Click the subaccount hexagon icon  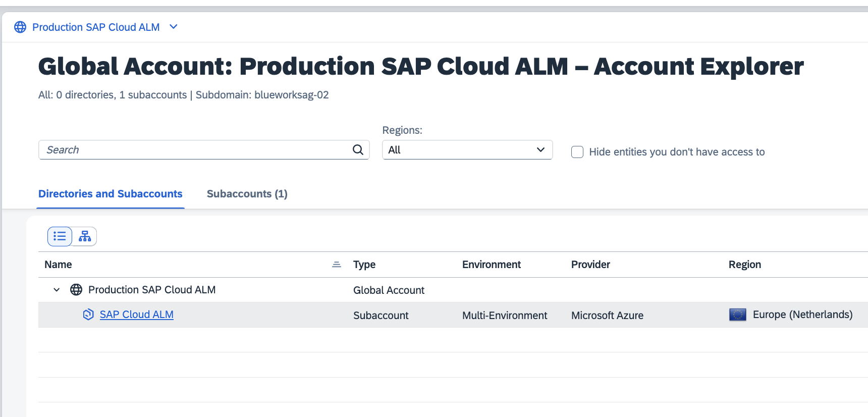click(x=88, y=315)
